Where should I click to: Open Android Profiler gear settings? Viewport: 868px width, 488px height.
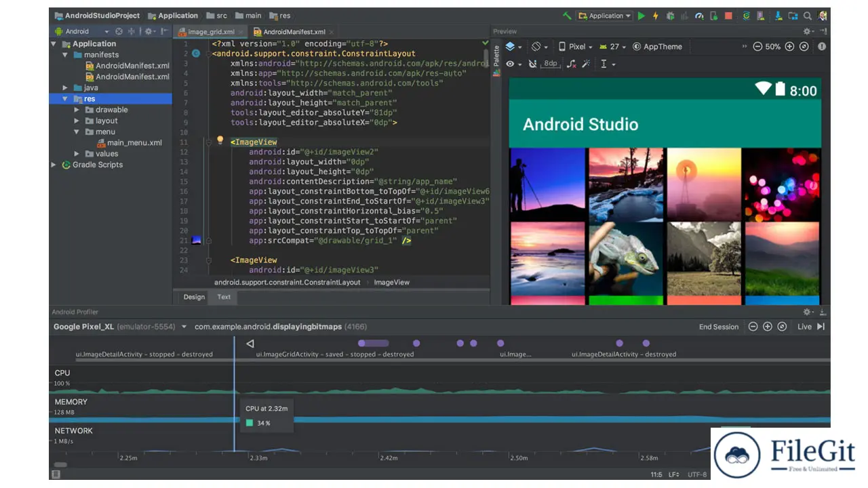point(808,312)
